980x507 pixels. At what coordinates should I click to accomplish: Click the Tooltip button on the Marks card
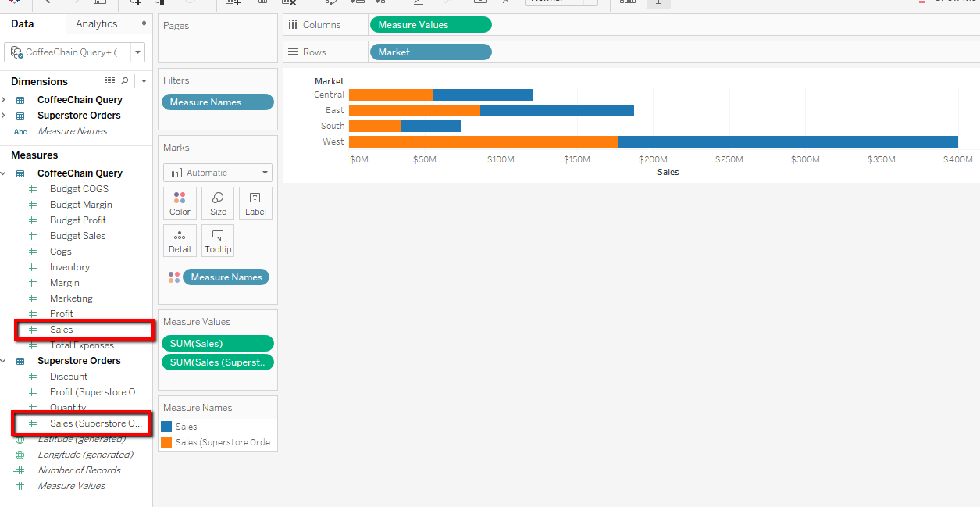(217, 240)
